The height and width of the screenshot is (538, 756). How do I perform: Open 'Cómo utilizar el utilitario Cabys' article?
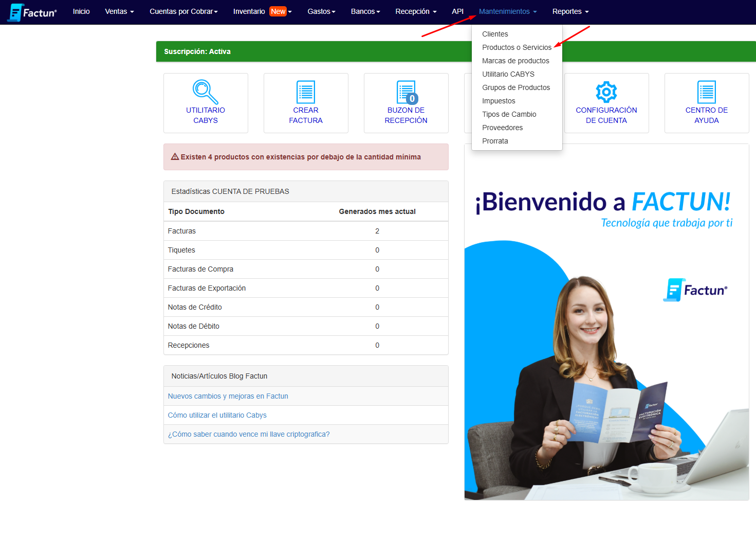pos(217,415)
